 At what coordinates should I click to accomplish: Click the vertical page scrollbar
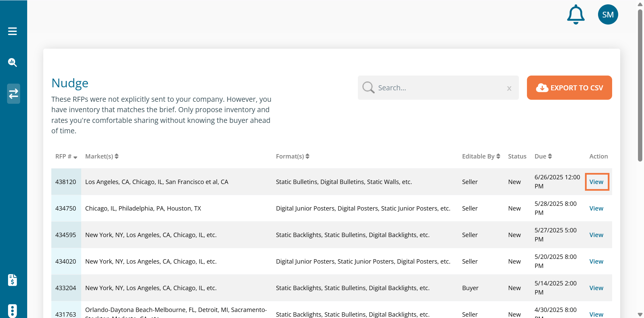coord(640,84)
